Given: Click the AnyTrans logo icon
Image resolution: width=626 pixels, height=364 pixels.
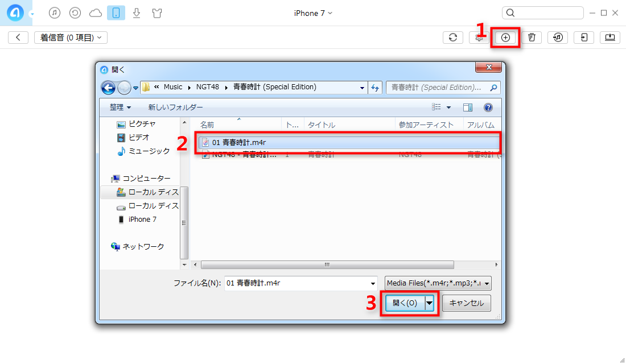Looking at the screenshot, I should point(15,13).
